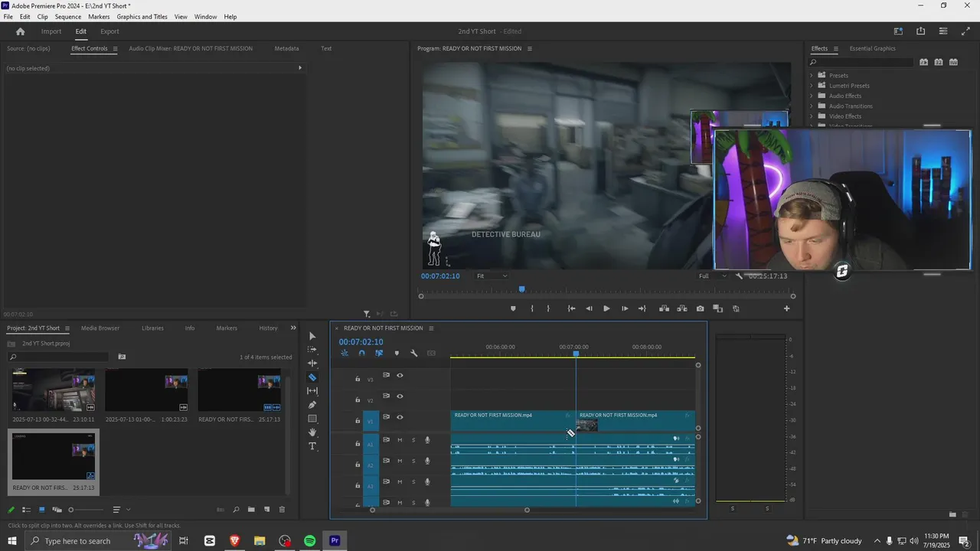Solo audio track A2
This screenshot has height=551, width=980.
413,461
